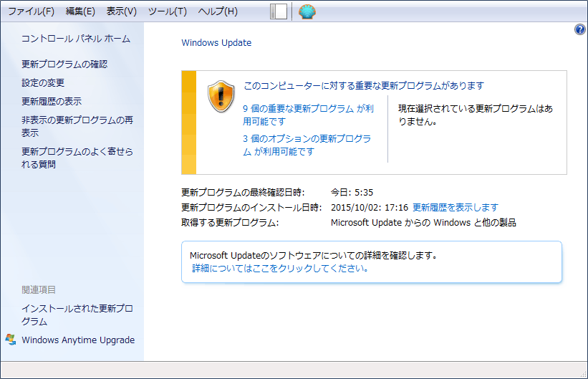Image resolution: width=588 pixels, height=379 pixels.
Task: Click the 2015/10/02: 17:16 install date
Action: (x=370, y=208)
